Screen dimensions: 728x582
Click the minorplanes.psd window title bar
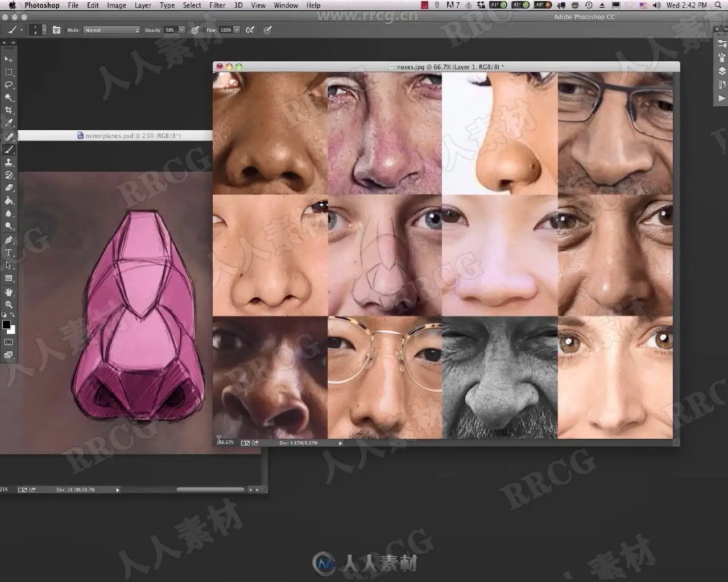[x=115, y=135]
